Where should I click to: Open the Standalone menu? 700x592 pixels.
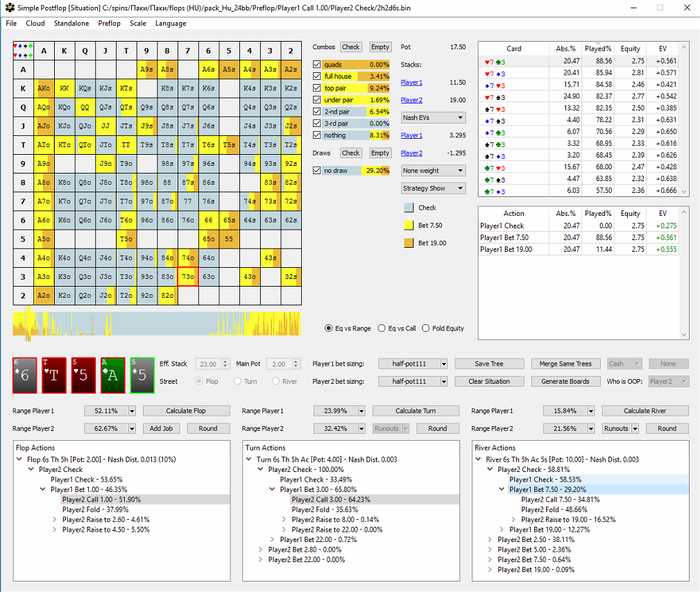(x=71, y=23)
